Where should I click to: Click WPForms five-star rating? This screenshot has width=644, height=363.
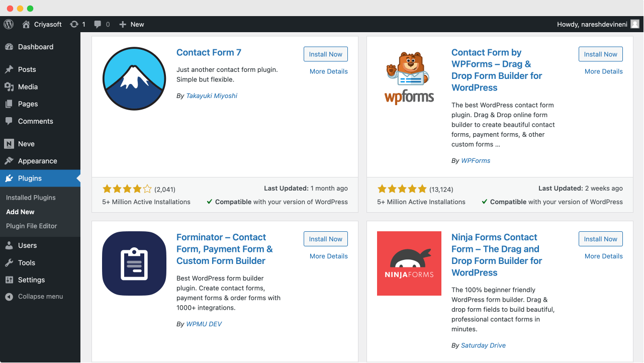coord(402,189)
